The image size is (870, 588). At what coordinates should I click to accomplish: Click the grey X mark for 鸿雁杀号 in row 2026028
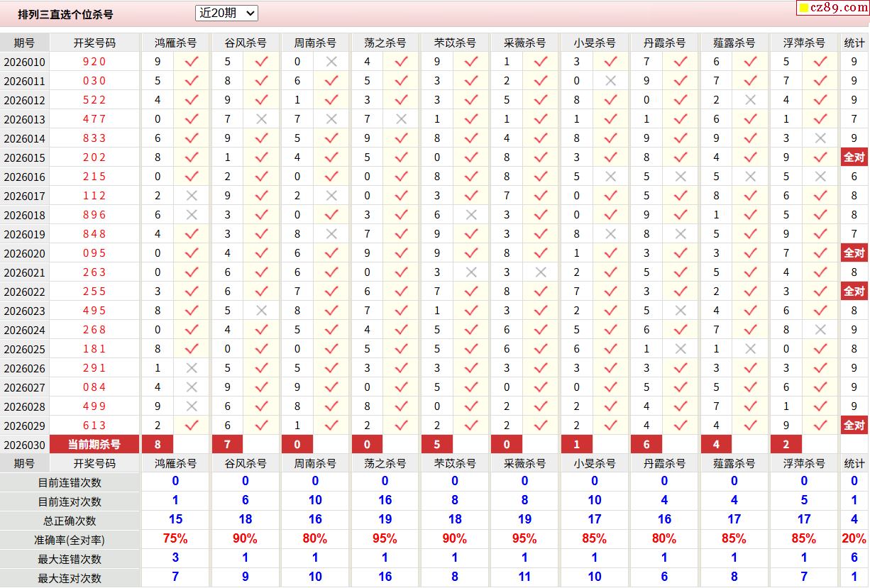click(x=192, y=406)
